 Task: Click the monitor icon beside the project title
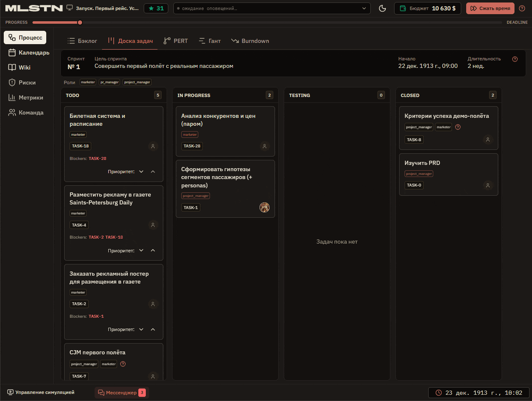70,8
